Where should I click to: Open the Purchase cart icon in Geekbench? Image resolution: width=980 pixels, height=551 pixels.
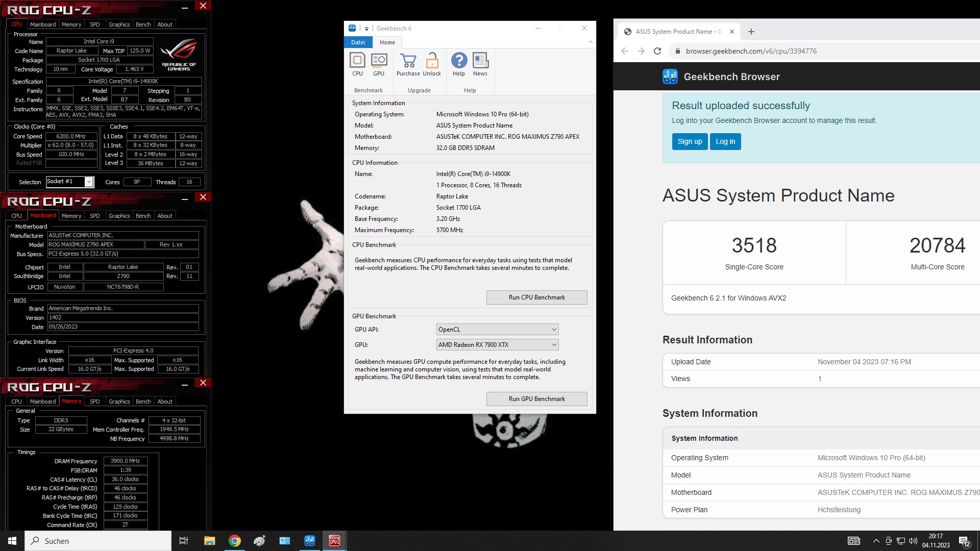pyautogui.click(x=408, y=61)
